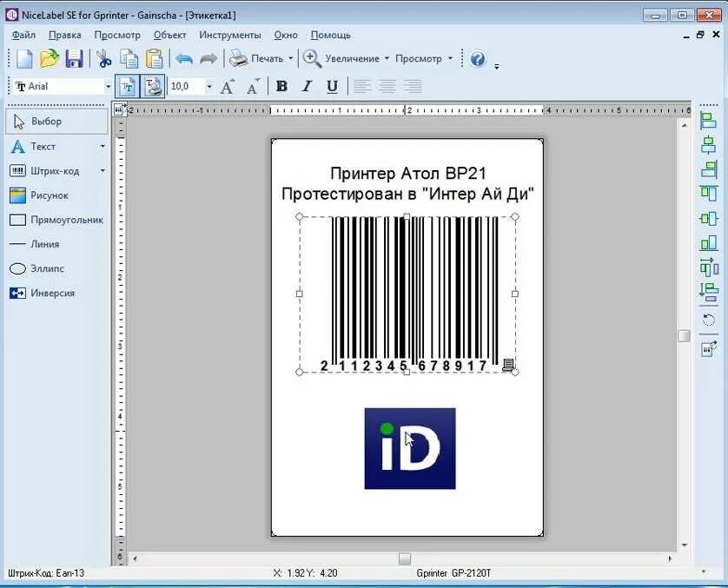Screen dimensions: 728x588
Task: Click the font size field 10,0
Action: [x=187, y=86]
